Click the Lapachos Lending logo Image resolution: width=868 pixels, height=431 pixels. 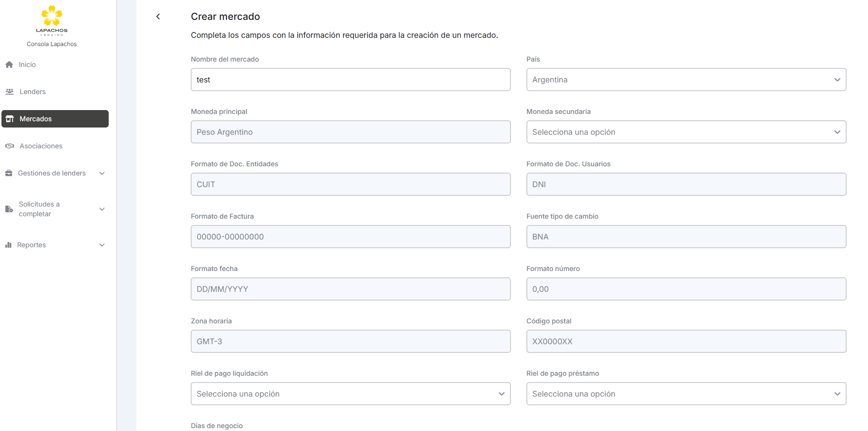tap(51, 20)
